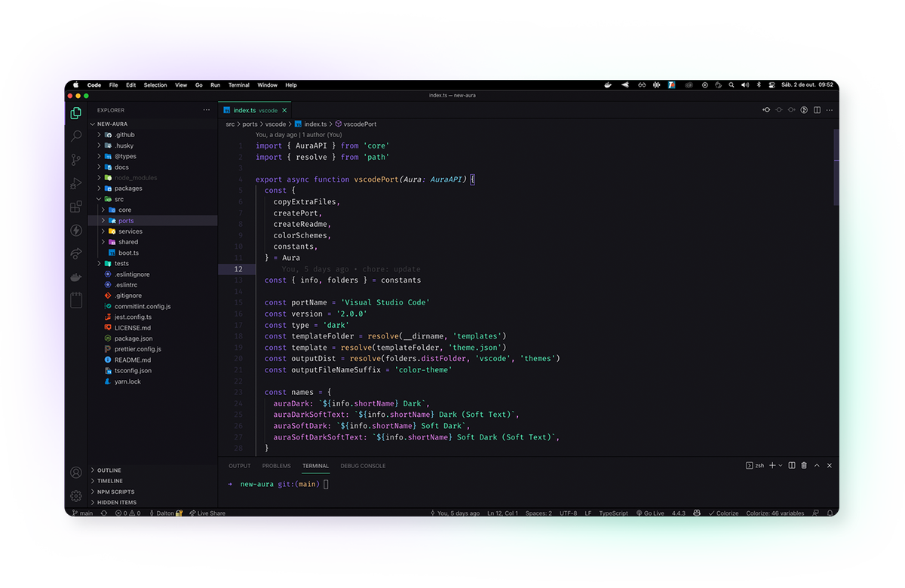Viewport: 905px width, 588px height.
Task: Switch to the PROBLEMS tab
Action: [276, 466]
